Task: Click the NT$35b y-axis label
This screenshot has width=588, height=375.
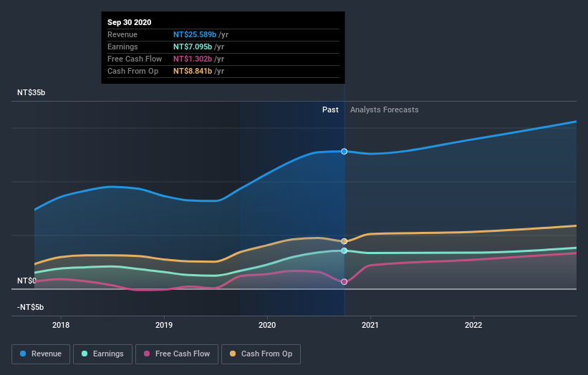Action: [x=31, y=92]
